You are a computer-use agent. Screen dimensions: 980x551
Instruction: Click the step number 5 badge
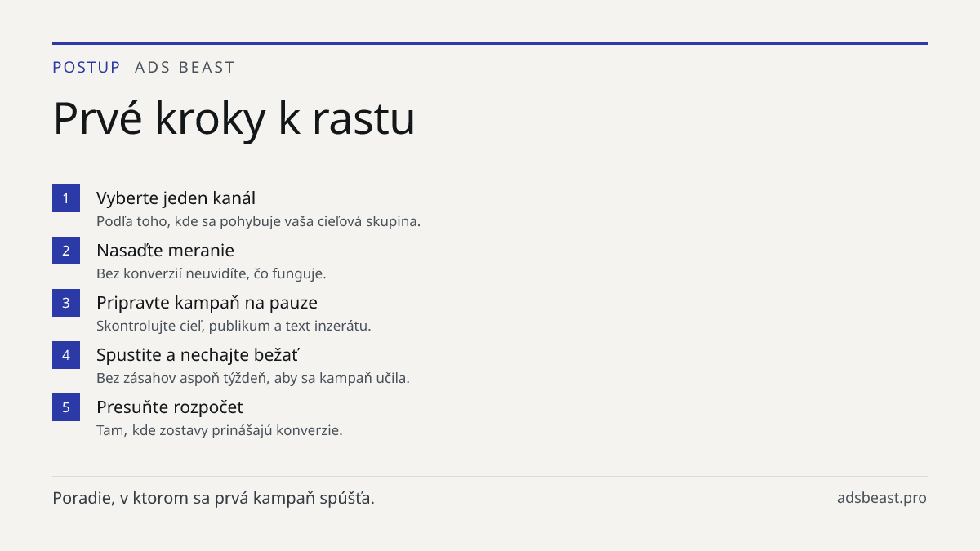[66, 407]
